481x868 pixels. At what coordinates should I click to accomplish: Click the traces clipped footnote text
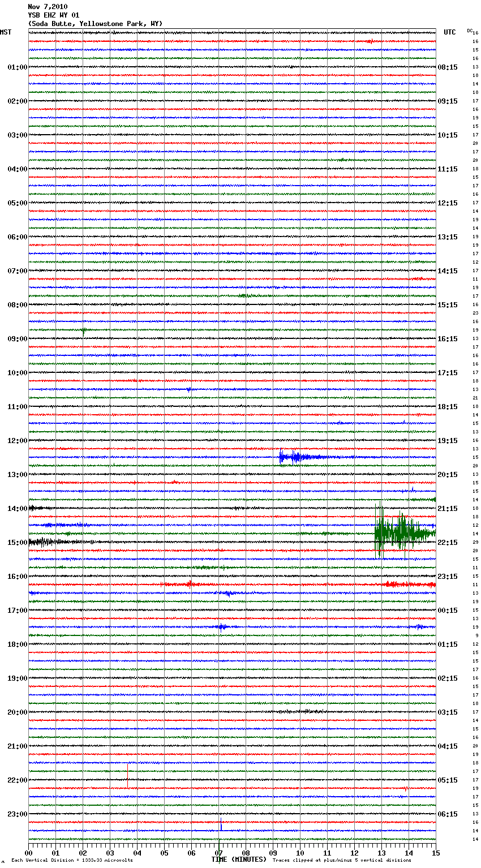[x=342, y=861]
